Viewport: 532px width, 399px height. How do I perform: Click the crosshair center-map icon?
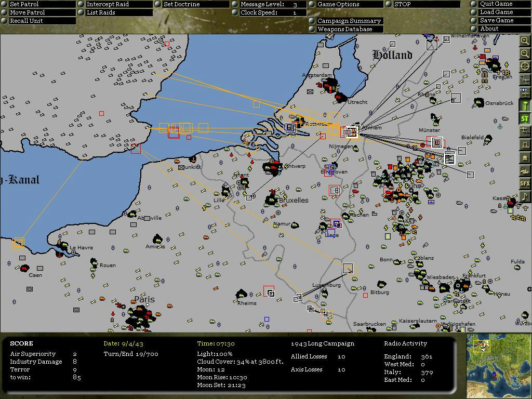pyautogui.click(x=525, y=66)
